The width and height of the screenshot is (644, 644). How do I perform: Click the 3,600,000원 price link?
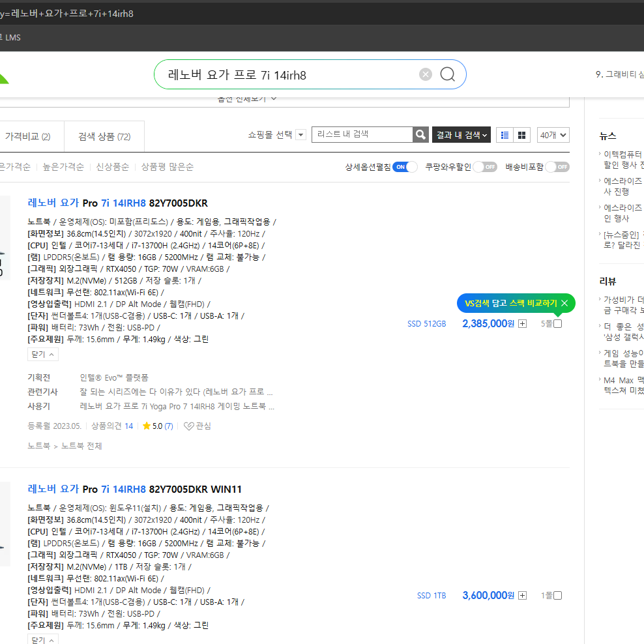488,596
